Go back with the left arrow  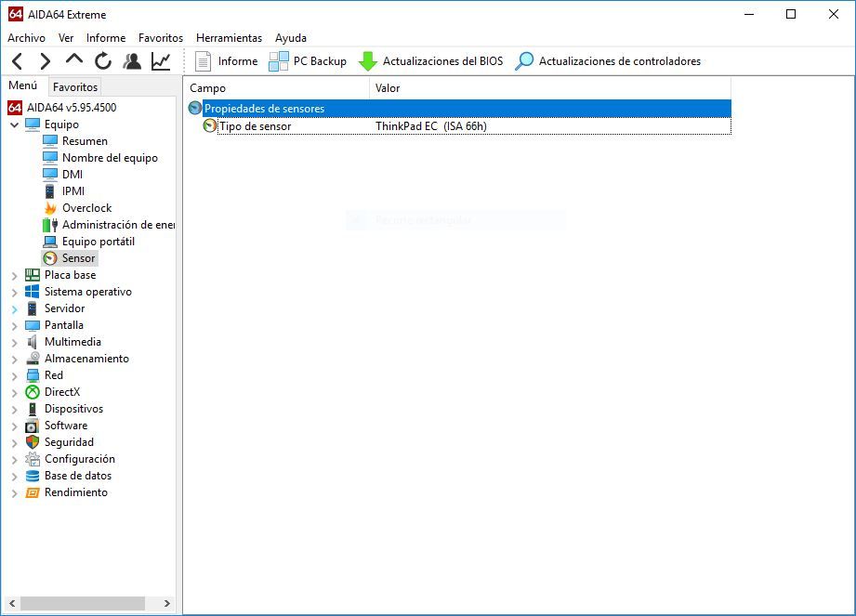[x=18, y=61]
